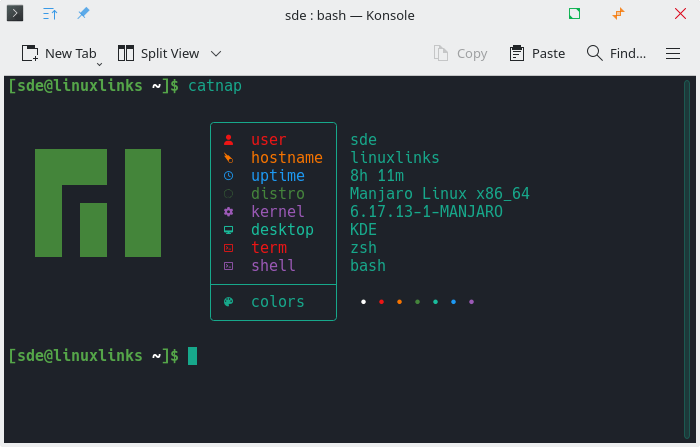Click the Copy button
The image size is (700, 447).
point(460,53)
